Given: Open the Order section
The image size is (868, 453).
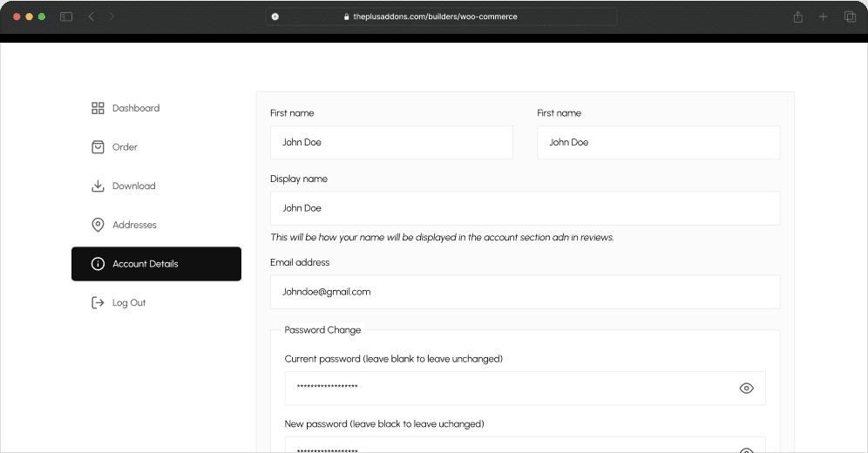Looking at the screenshot, I should 125,147.
